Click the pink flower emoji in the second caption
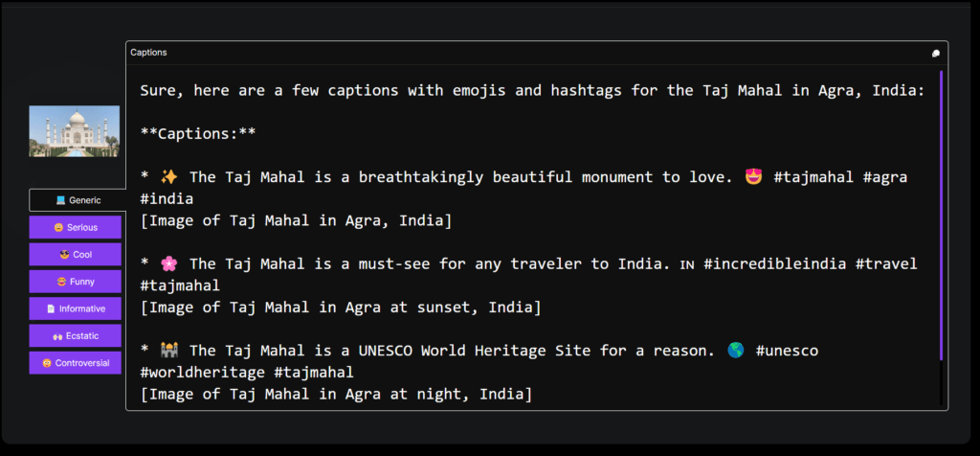Image resolution: width=980 pixels, height=456 pixels. tap(169, 263)
